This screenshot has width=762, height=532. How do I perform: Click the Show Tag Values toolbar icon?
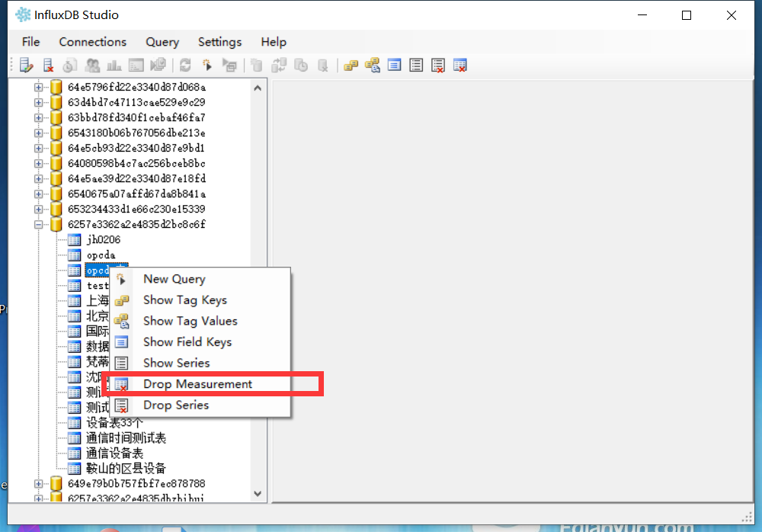(373, 65)
